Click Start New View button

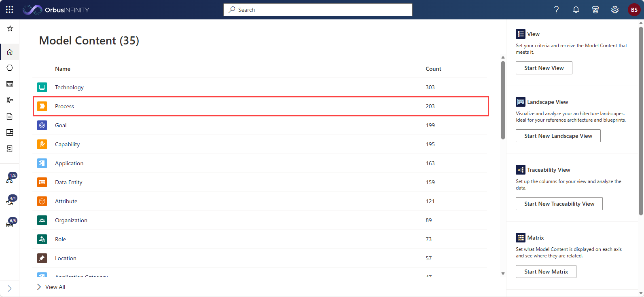tap(544, 68)
